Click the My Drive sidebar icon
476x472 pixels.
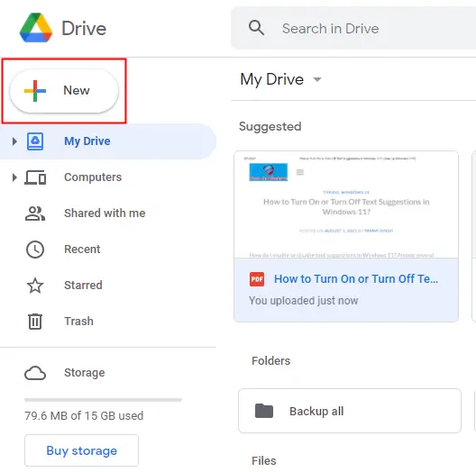coord(35,141)
